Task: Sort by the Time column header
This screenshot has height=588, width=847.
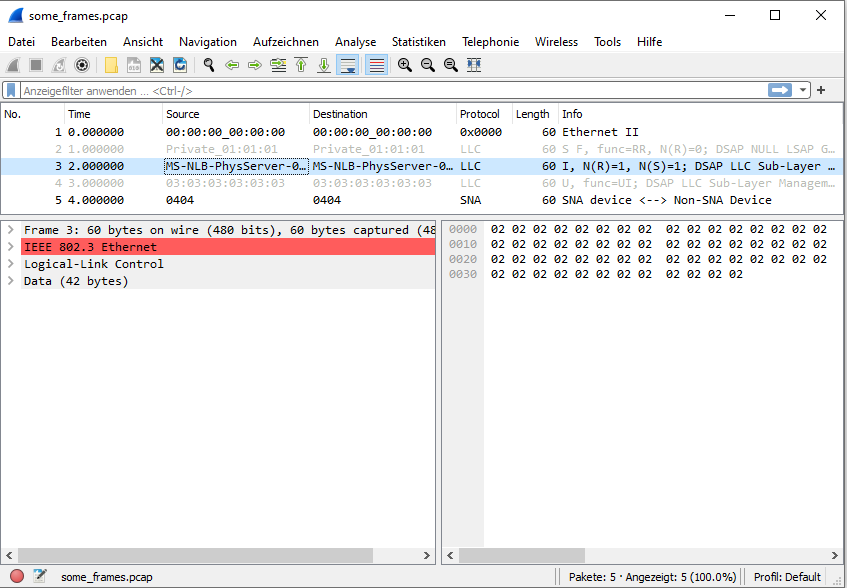Action: (113, 114)
